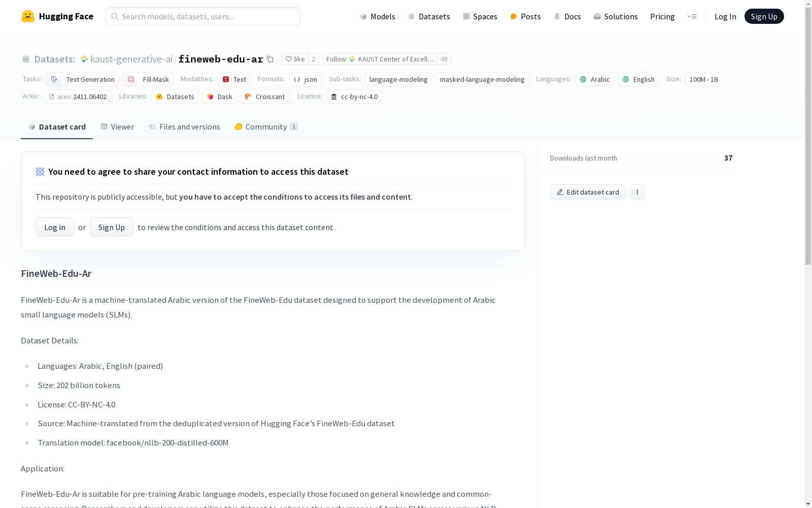The image size is (812, 508).
Task: Focus the search models, datasets, users field
Action: coord(203,16)
